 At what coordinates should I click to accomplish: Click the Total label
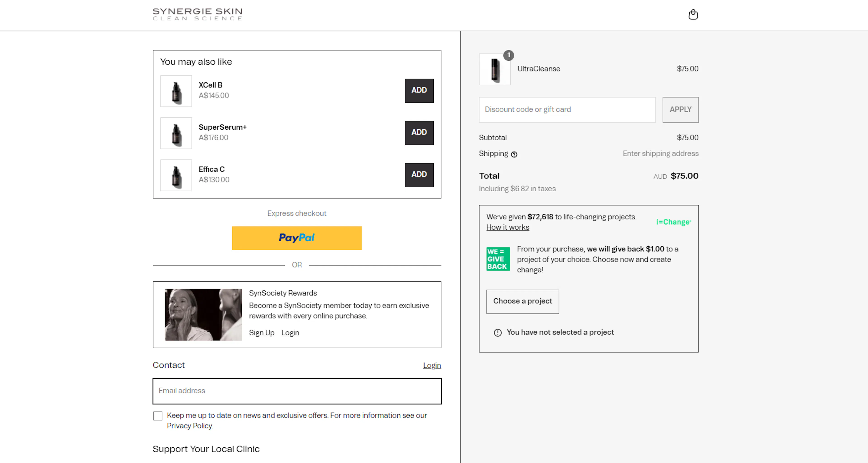pos(489,176)
